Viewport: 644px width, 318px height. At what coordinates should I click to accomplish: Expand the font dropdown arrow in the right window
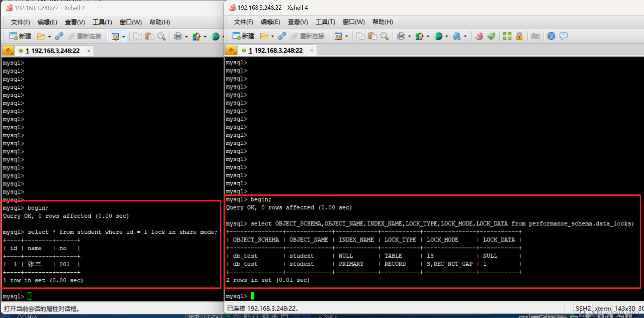(465, 36)
